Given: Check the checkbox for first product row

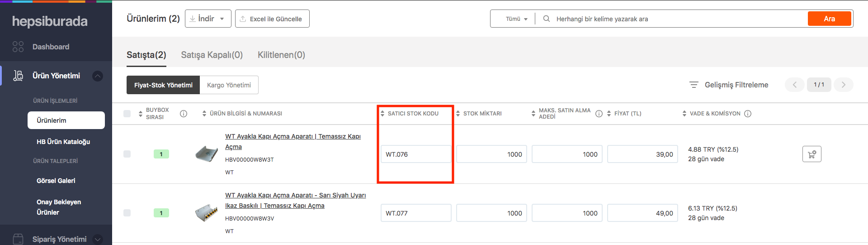Looking at the screenshot, I should pos(127,154).
